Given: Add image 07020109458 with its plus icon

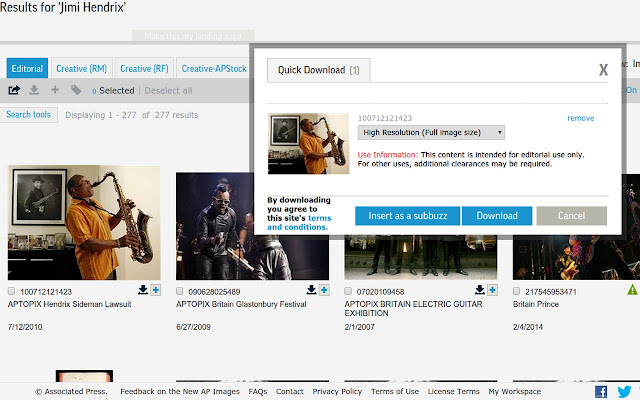Looking at the screenshot, I should [x=493, y=290].
